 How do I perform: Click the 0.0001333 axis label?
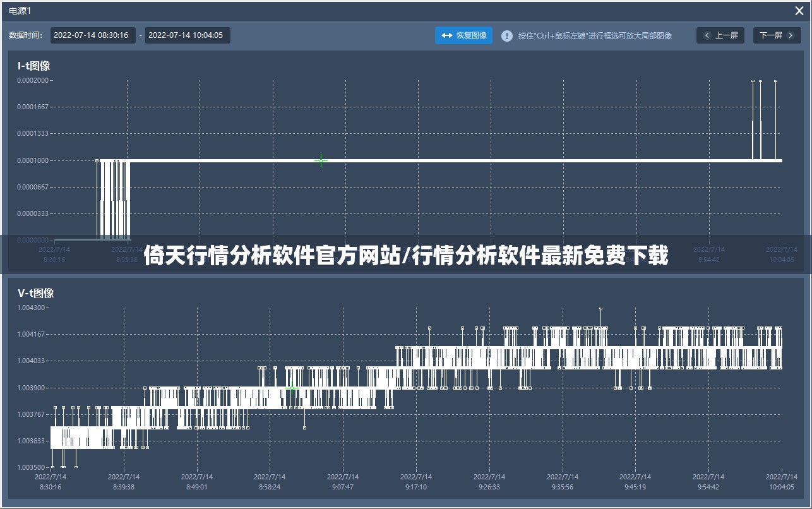33,133
